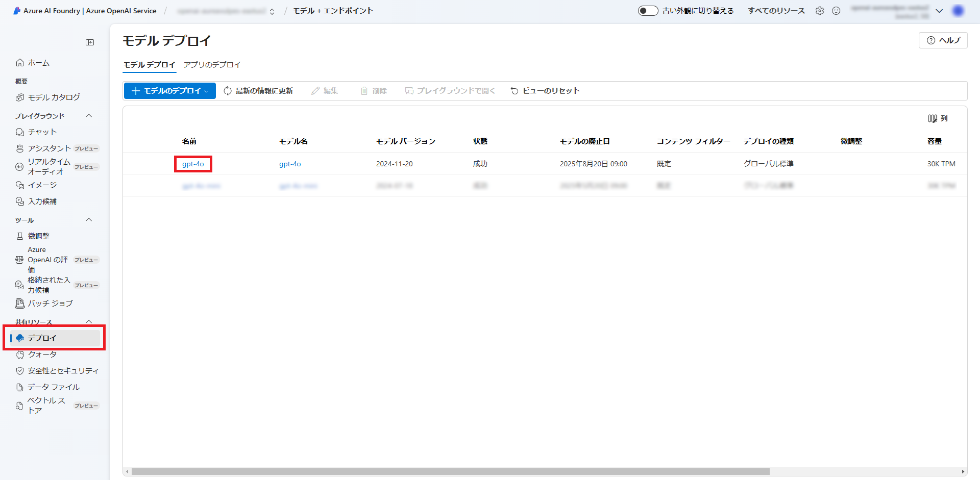The width and height of the screenshot is (980, 480).
Task: Open the データ ファイル section
Action: pyautogui.click(x=54, y=387)
